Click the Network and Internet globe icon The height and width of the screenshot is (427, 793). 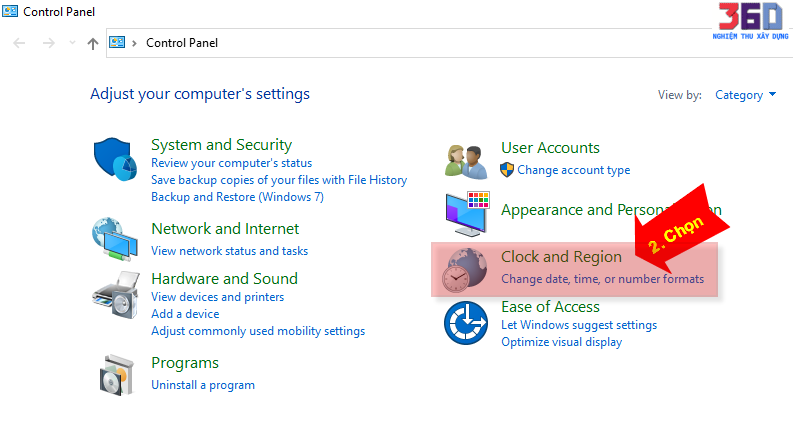tap(115, 239)
